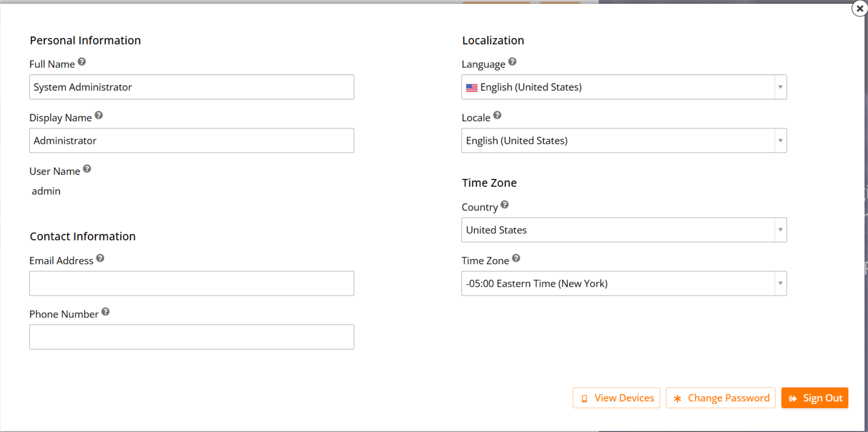Expand the Time Zone dropdown
Viewport: 868px width, 432px height.
[x=780, y=283]
